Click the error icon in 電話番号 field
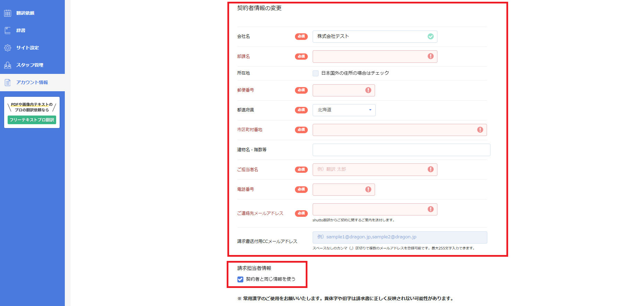 pos(368,189)
